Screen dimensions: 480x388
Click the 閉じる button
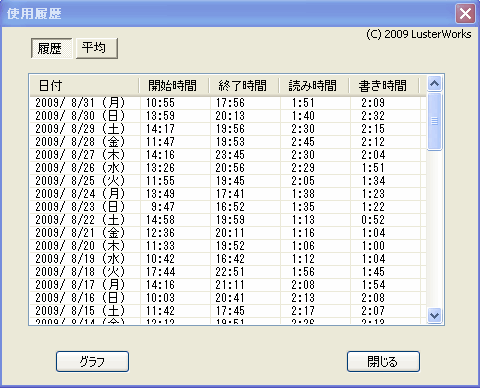(x=383, y=361)
